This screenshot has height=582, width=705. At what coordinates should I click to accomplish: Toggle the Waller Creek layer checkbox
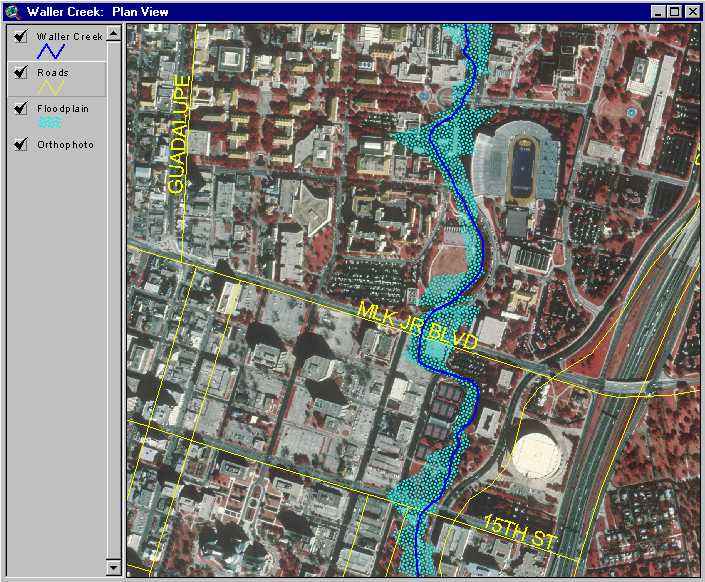click(x=20, y=37)
